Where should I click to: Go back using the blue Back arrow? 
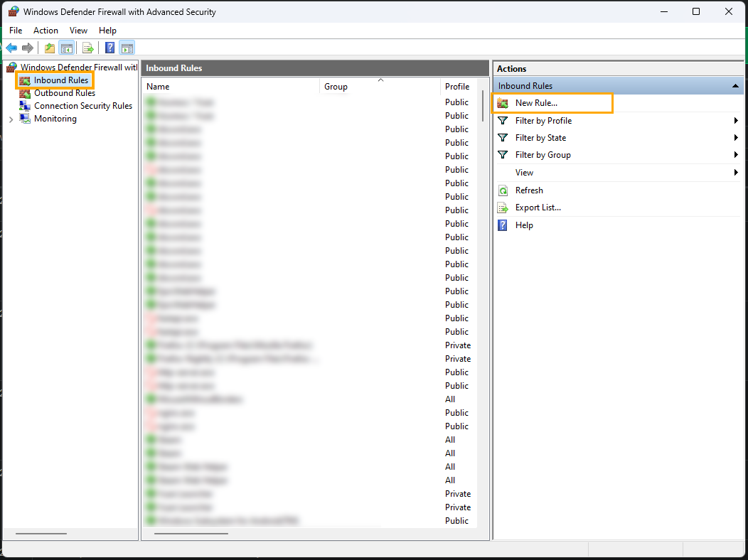point(11,48)
